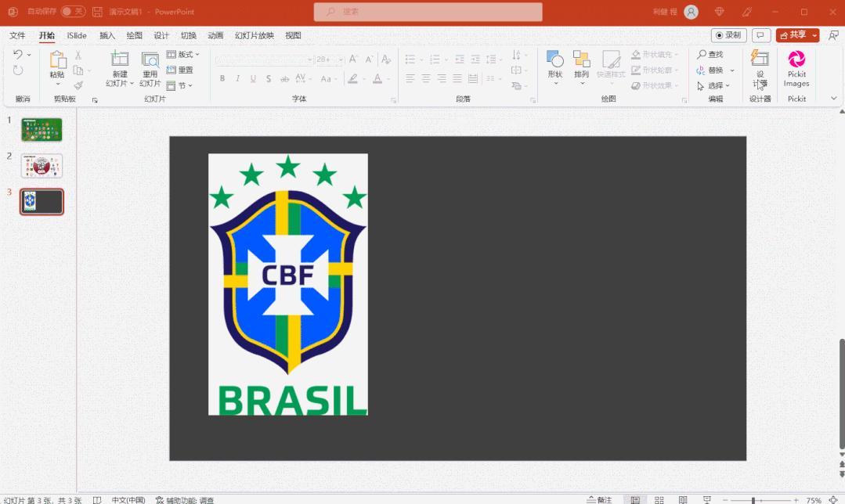Click the Reset slide button

coord(180,70)
